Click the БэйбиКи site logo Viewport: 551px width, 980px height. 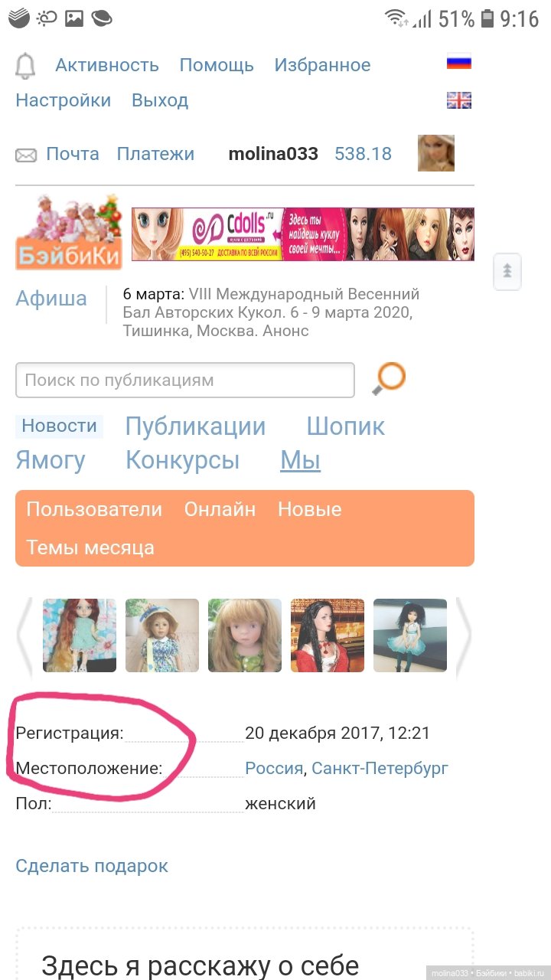pyautogui.click(x=69, y=232)
